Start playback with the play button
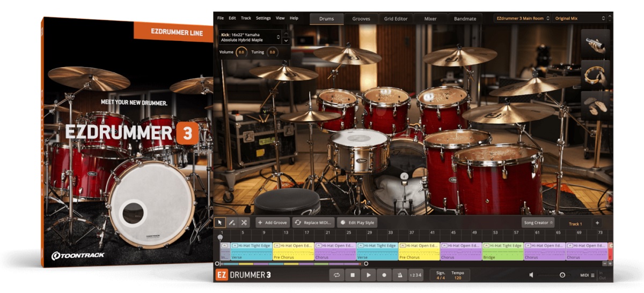 tap(368, 275)
